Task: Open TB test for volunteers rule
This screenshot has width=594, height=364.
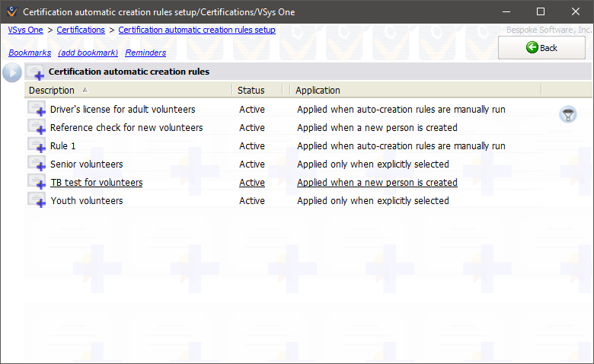Action: point(96,183)
